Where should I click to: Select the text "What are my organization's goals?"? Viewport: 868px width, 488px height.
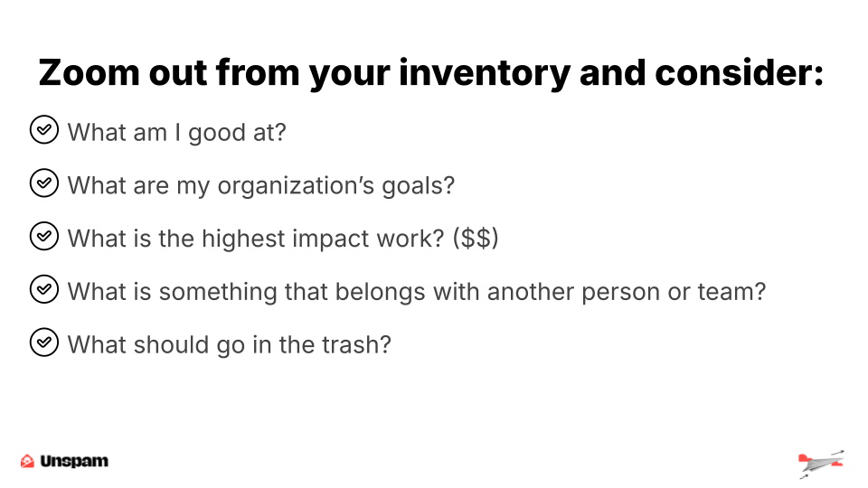(x=260, y=186)
